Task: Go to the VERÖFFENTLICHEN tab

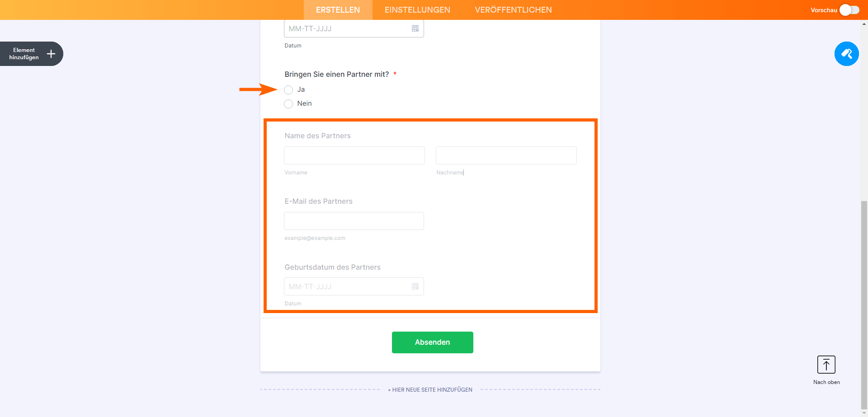Action: point(513,10)
